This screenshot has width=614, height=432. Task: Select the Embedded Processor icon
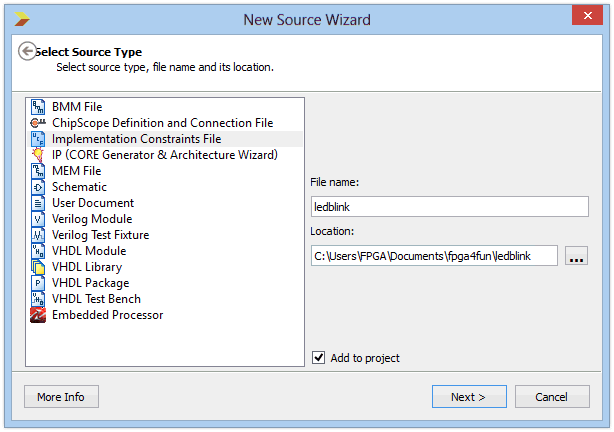tap(38, 315)
